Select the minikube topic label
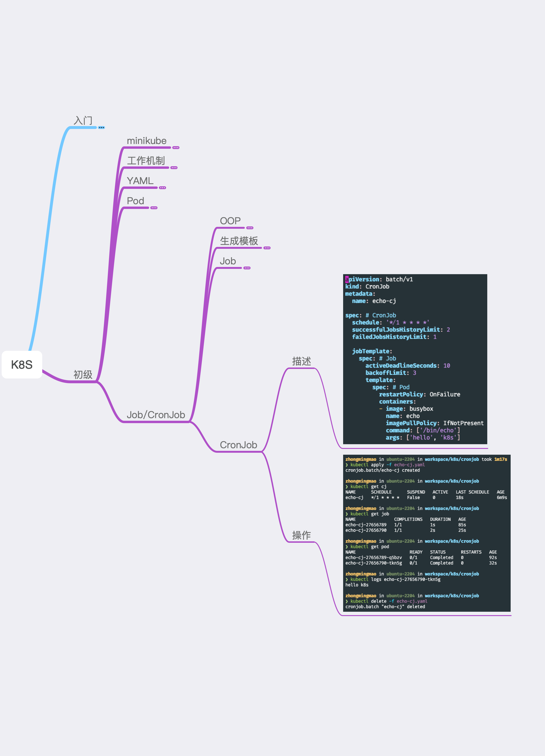Screen dimensions: 545x756 tap(147, 141)
